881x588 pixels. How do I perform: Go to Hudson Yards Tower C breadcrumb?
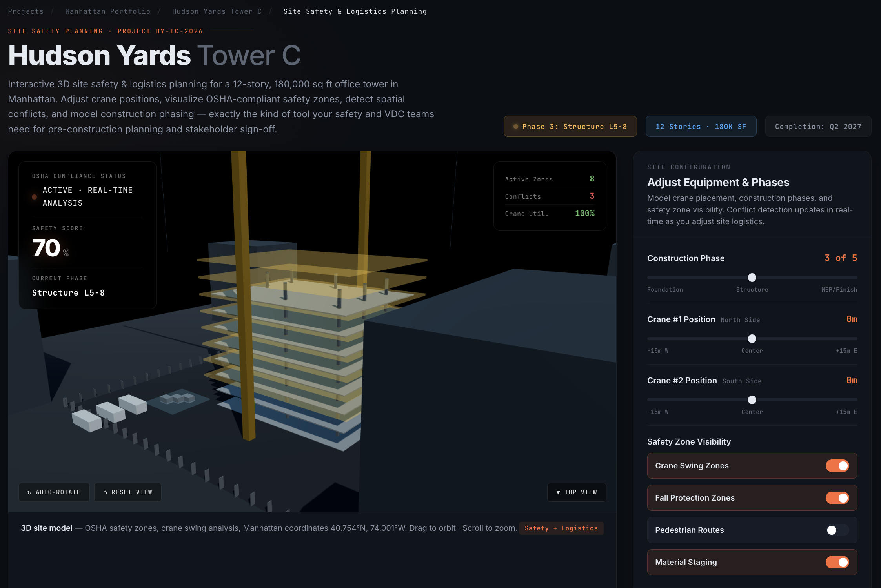217,11
